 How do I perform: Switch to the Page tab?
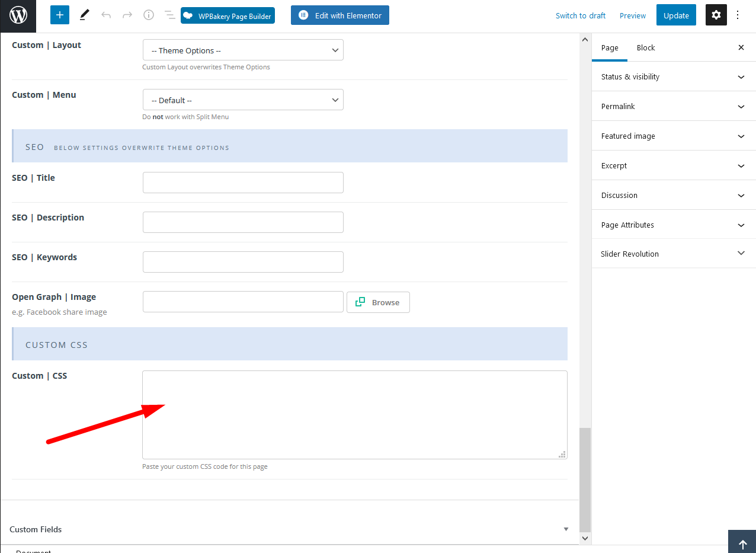pos(610,47)
